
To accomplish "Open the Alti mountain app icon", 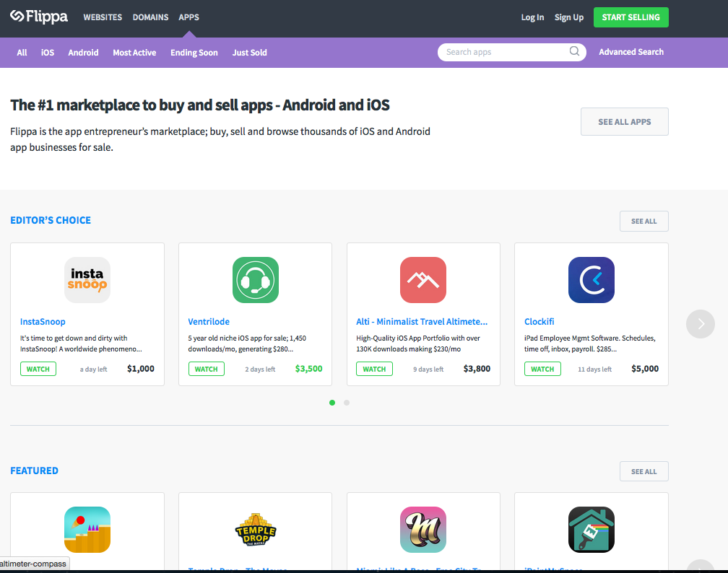I will (x=423, y=280).
